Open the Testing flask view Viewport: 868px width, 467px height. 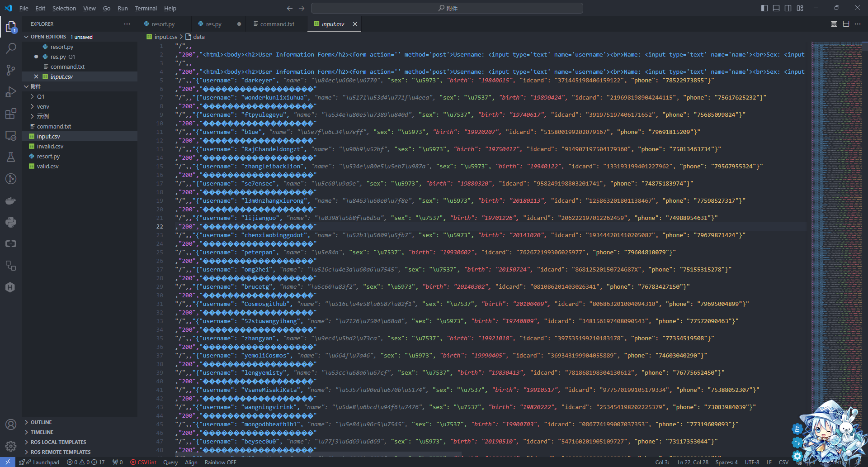coord(11,157)
